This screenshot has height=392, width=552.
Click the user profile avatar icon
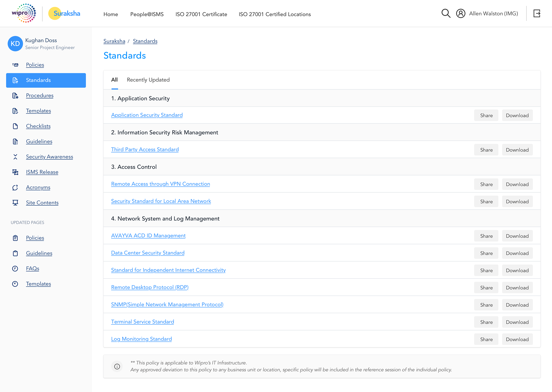461,13
